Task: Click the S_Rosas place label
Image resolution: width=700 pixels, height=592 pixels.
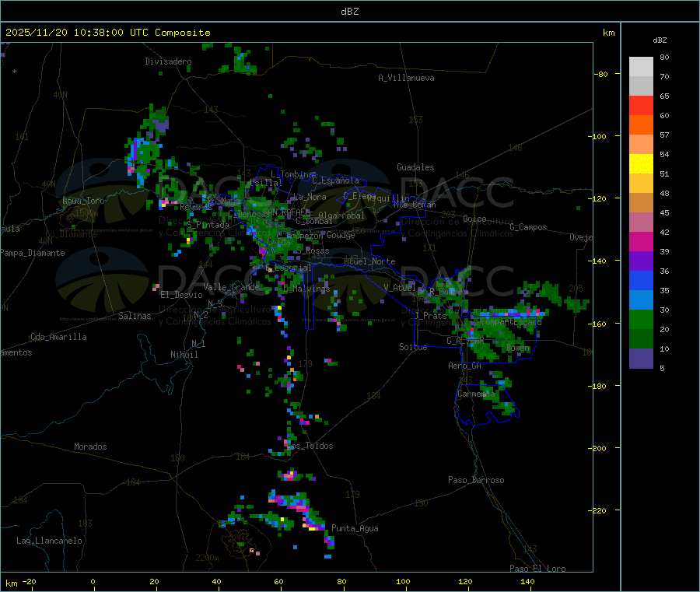Action: (313, 251)
